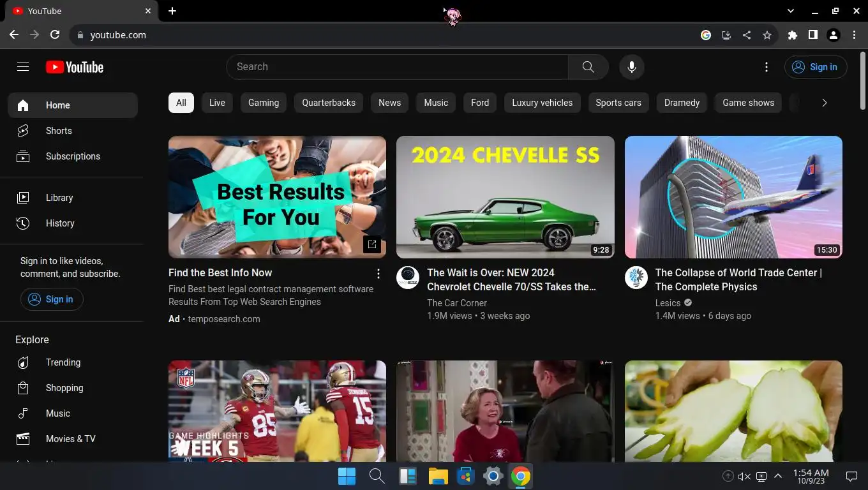Start voice search with microphone icon
Image resolution: width=868 pixels, height=490 pixels.
pyautogui.click(x=632, y=67)
